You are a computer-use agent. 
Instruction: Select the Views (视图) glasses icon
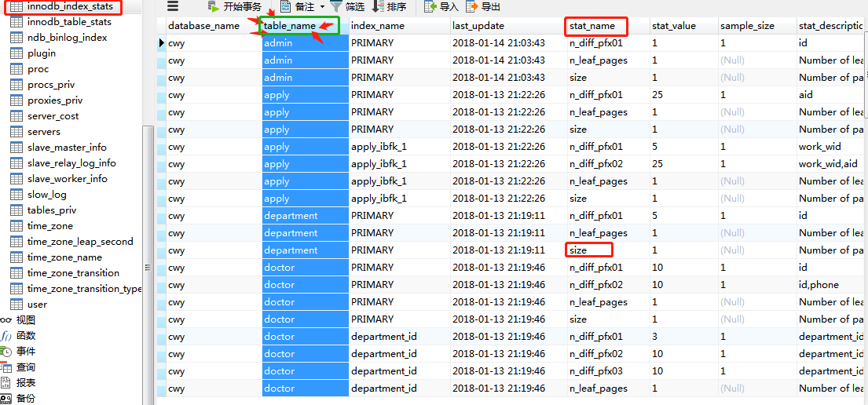(6, 319)
